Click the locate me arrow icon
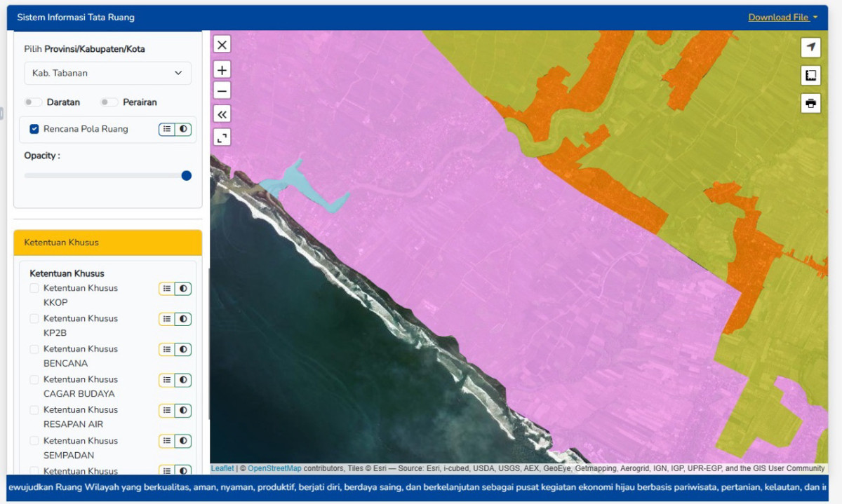This screenshot has width=842, height=504. pyautogui.click(x=810, y=48)
